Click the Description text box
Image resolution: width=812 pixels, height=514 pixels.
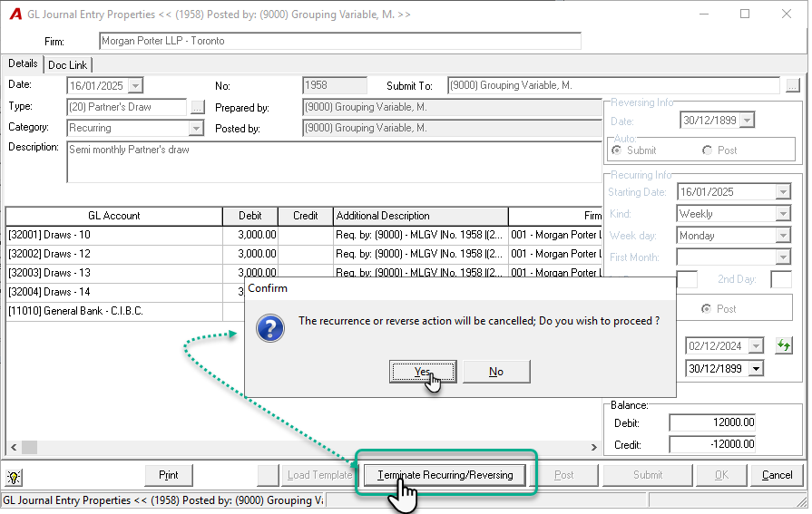(334, 161)
